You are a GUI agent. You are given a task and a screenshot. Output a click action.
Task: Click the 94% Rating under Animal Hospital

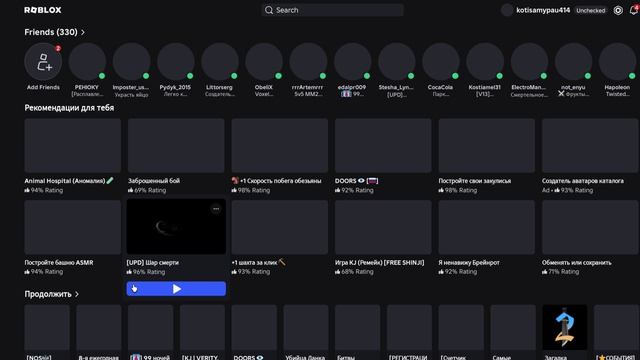tap(44, 190)
